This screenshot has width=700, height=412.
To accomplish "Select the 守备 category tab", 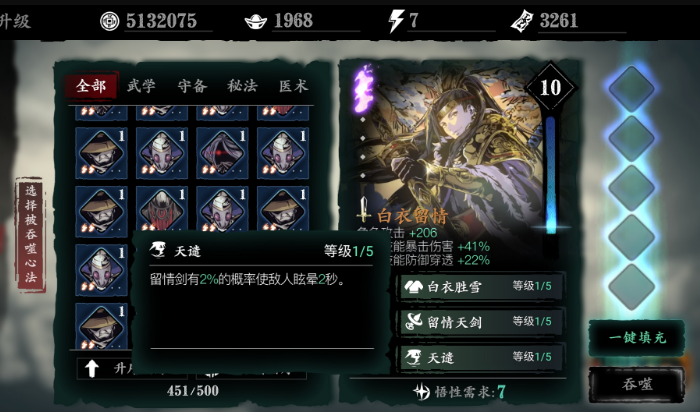I will (192, 85).
